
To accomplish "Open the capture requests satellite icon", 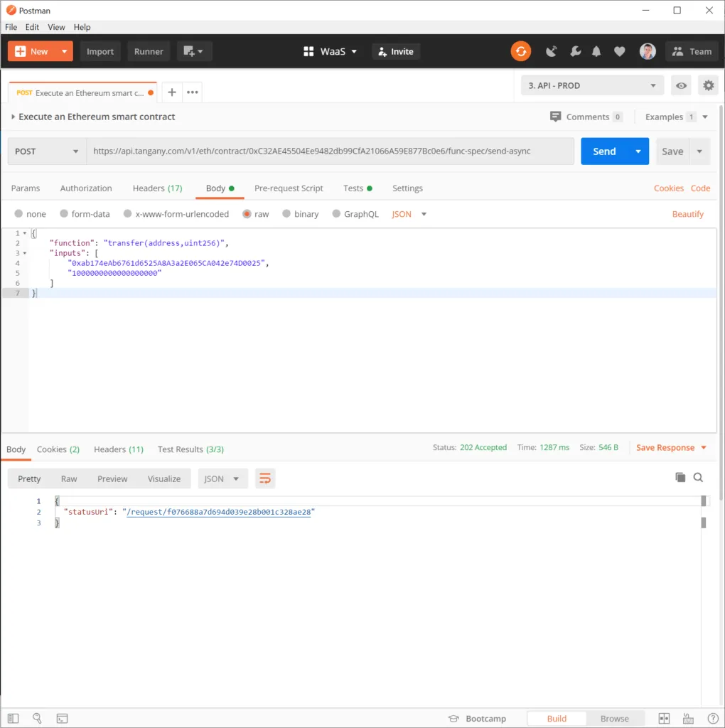I will coord(552,51).
